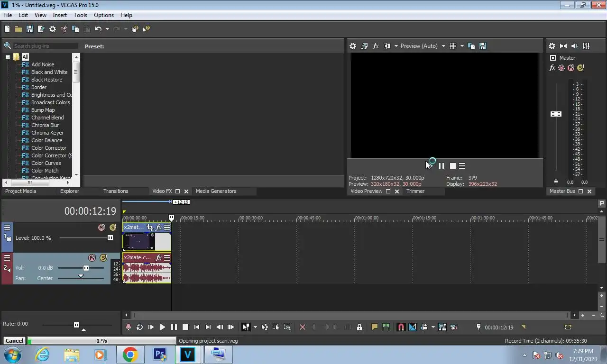Copy preview snapshot to clipboard

(471, 46)
